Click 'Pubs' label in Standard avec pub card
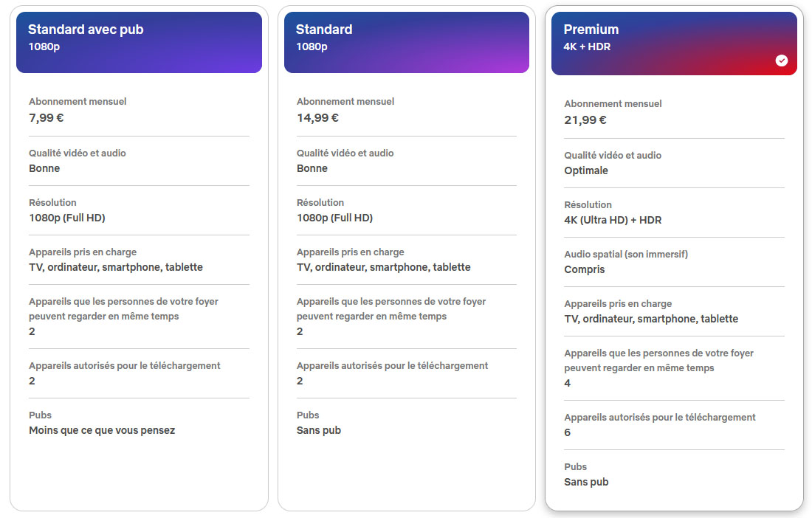 41,415
